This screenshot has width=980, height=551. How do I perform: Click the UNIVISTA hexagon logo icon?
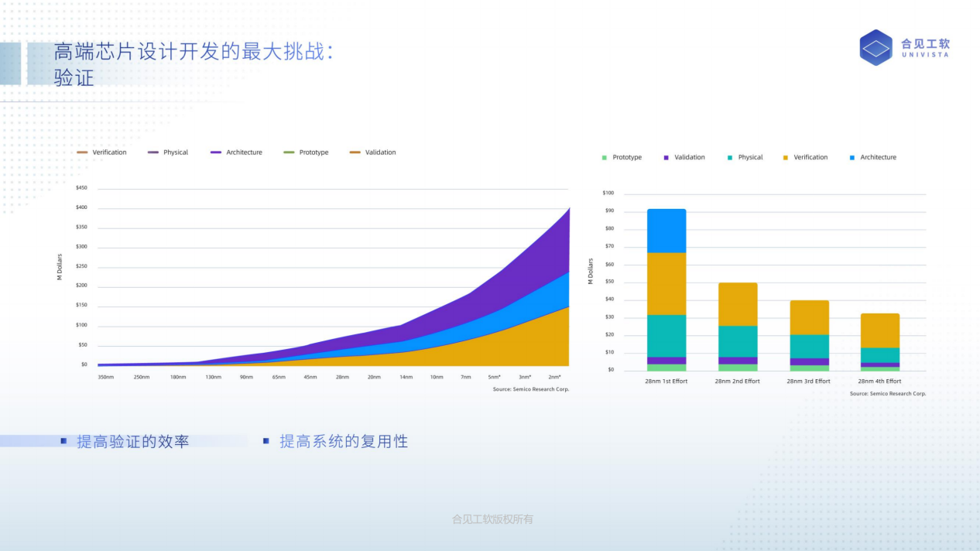click(876, 48)
